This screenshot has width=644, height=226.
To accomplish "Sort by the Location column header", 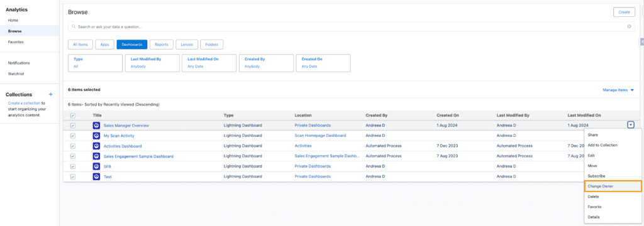I will 303,116.
